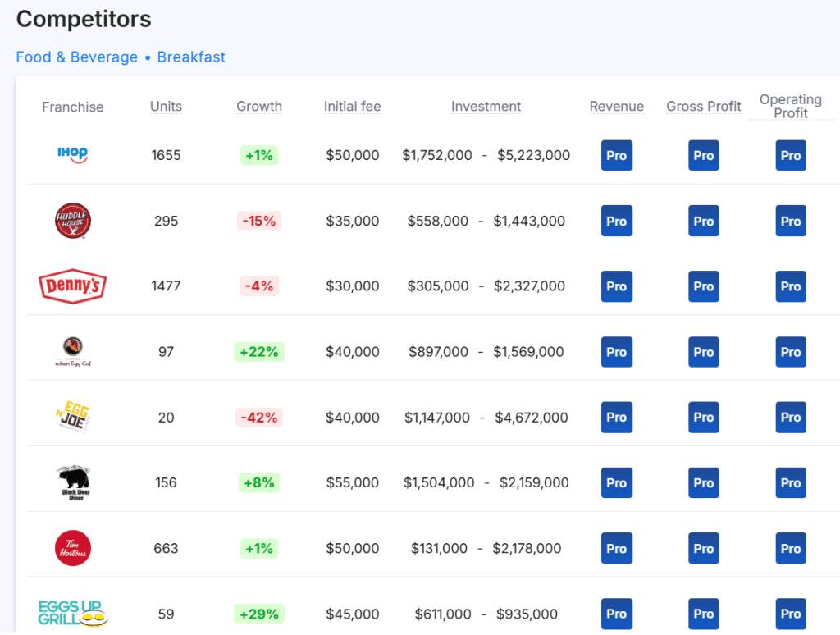This screenshot has height=635, width=840.
Task: Open the Huddle House franchise logo
Action: tap(73, 221)
